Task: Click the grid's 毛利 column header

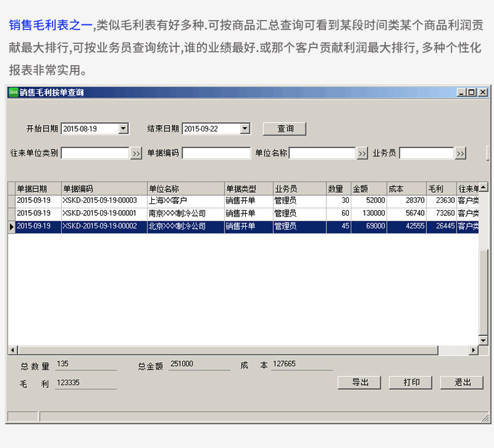Action: [x=441, y=188]
